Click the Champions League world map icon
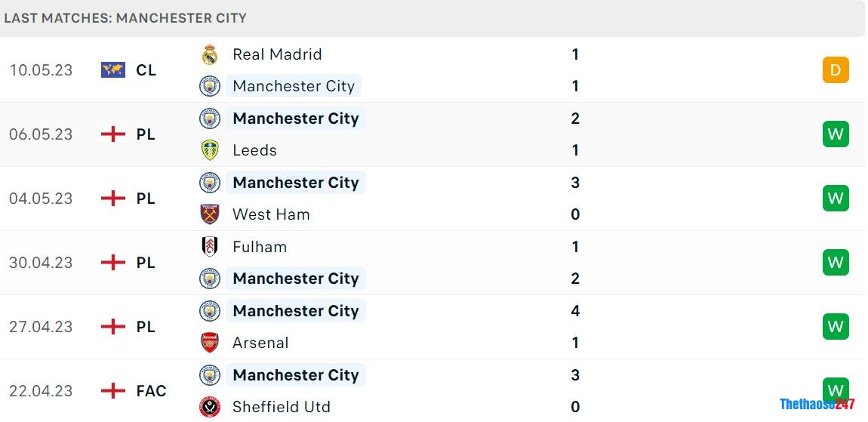The image size is (868, 422). 113,70
